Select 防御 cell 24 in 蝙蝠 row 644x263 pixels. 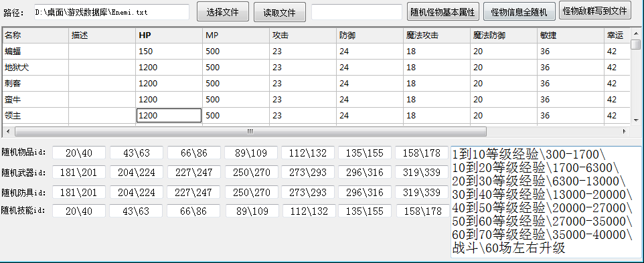(x=370, y=52)
